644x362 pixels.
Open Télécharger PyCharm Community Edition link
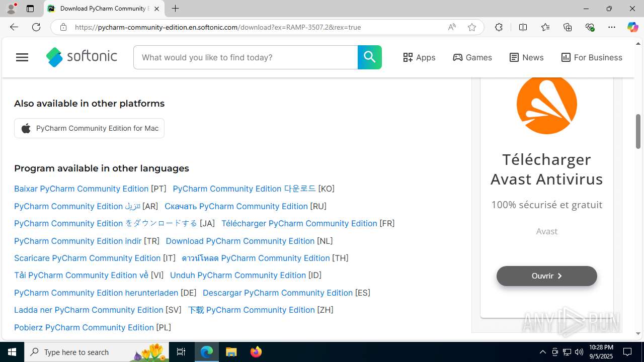point(299,223)
